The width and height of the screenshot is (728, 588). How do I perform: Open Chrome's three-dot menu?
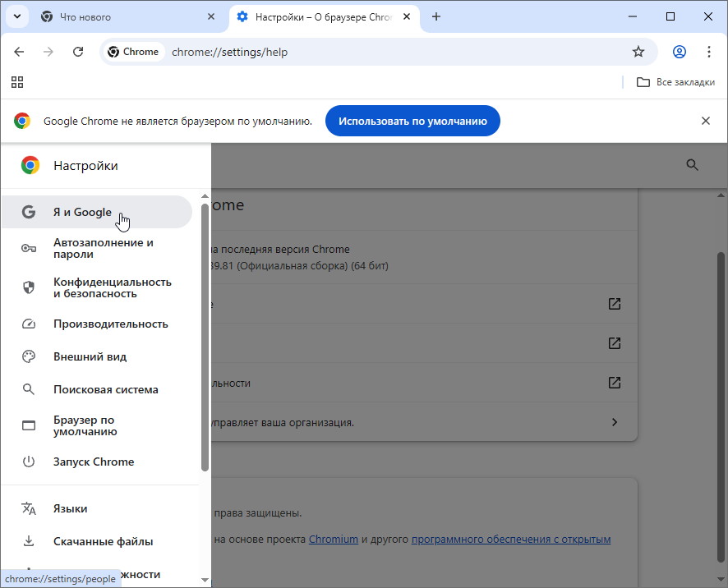click(x=709, y=52)
